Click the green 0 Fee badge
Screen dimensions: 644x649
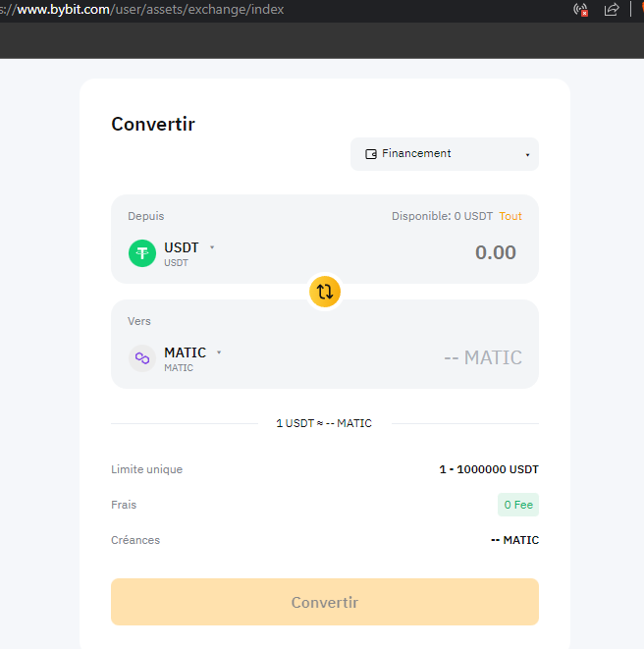pos(518,505)
